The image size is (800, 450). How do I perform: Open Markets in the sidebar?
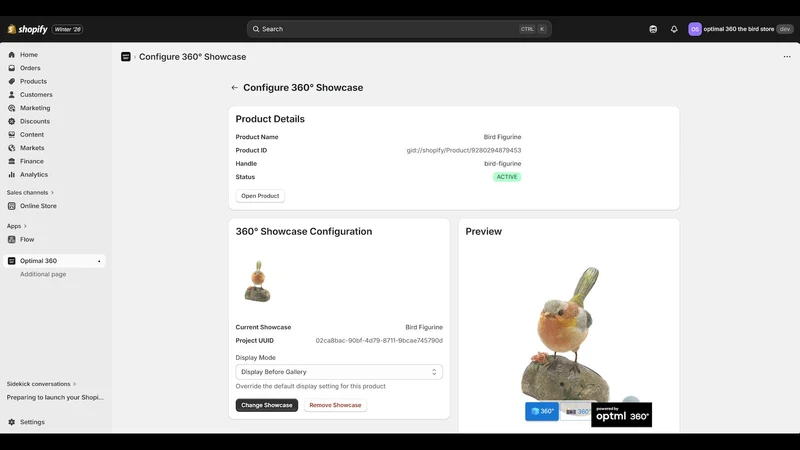tap(32, 147)
